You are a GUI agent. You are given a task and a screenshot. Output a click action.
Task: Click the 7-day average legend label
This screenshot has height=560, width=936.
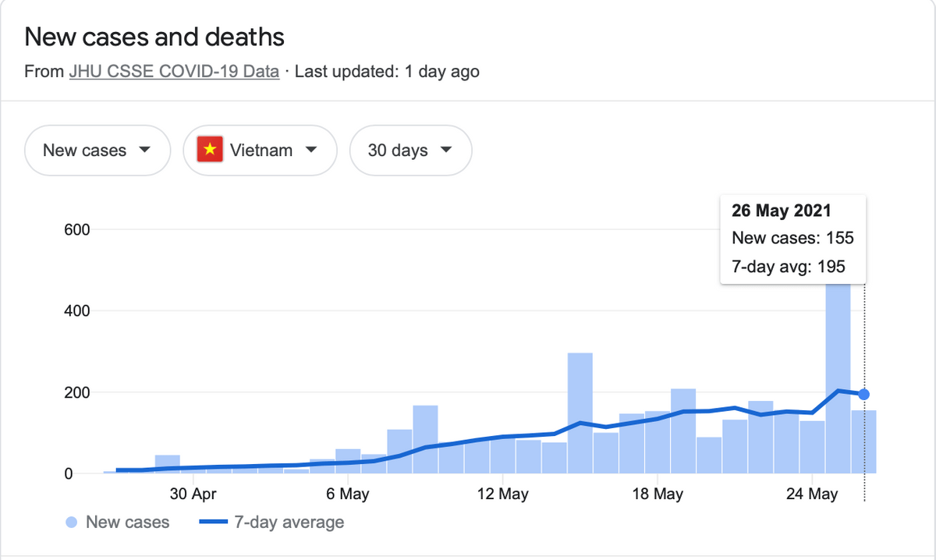click(x=289, y=523)
